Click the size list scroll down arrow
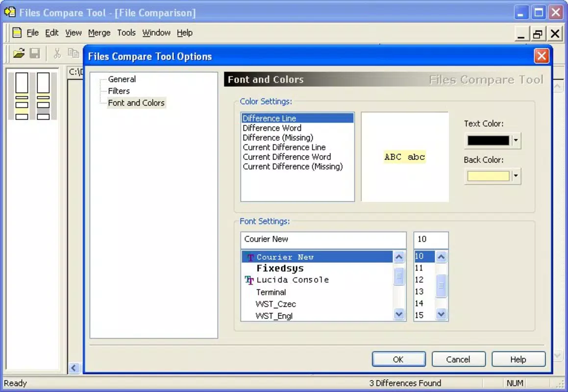The width and height of the screenshot is (568, 392). tap(441, 314)
